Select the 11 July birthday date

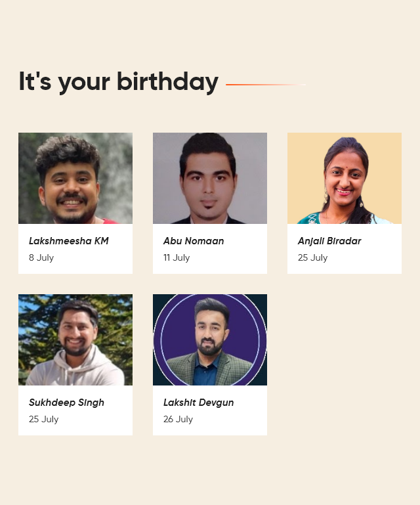[177, 257]
